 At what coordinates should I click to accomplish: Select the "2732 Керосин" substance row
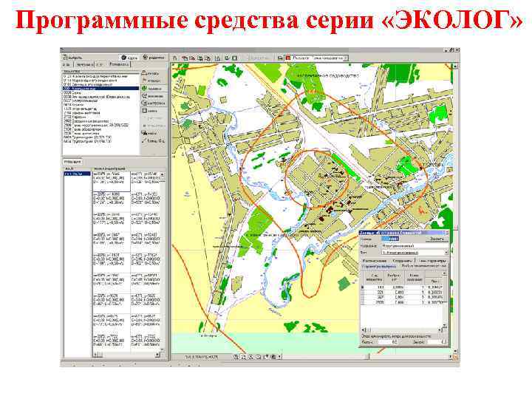coord(101,117)
